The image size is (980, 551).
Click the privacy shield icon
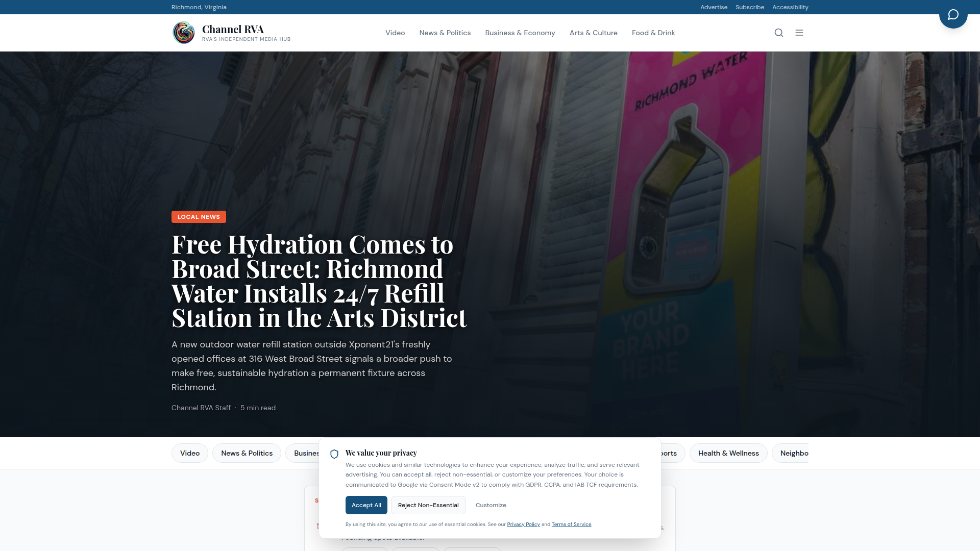334,454
